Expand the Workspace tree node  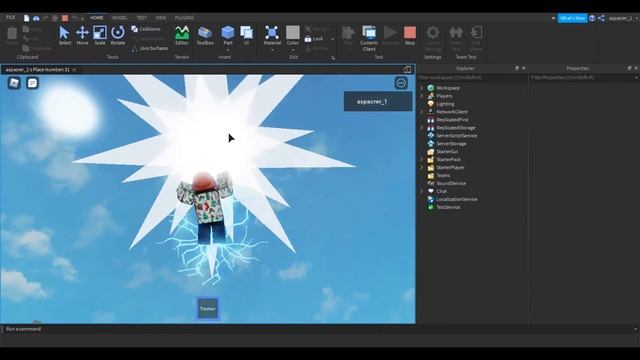pyautogui.click(x=422, y=88)
